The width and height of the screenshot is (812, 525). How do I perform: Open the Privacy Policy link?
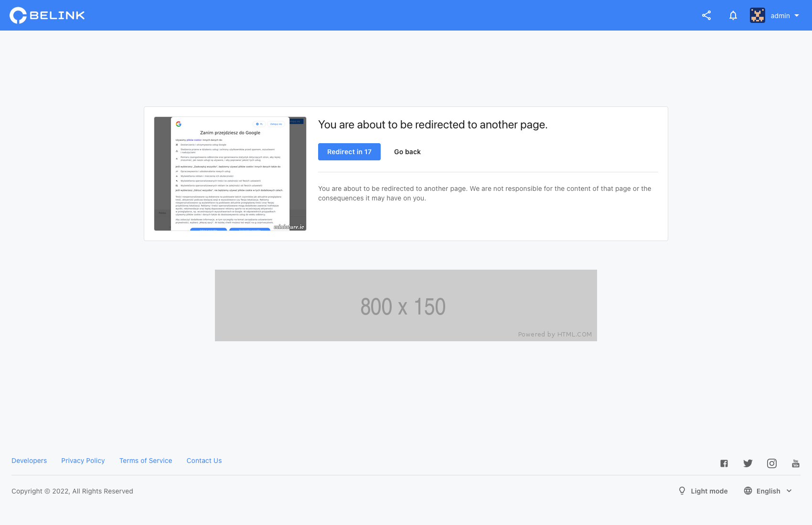click(x=83, y=461)
